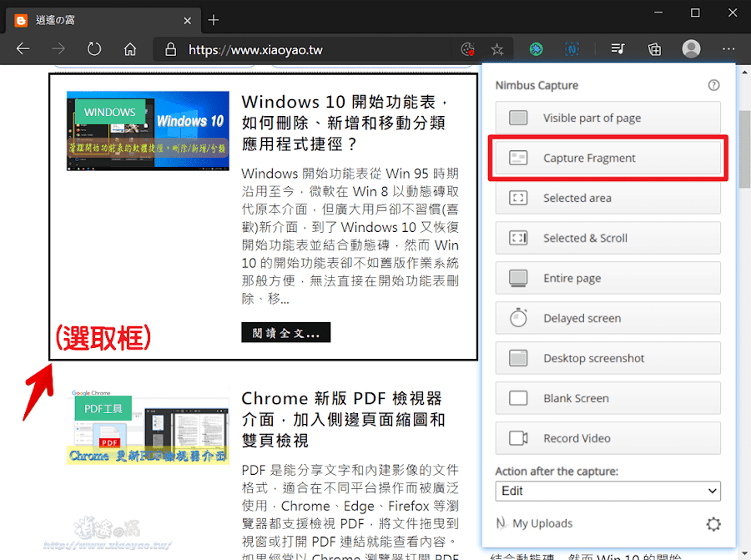Click the browser forward arrow

click(58, 49)
